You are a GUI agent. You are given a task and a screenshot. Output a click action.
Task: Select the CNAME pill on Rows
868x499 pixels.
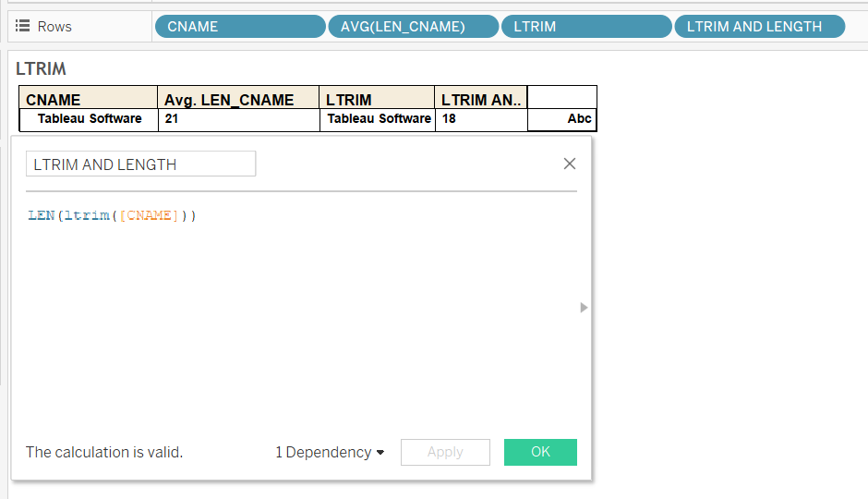coord(240,27)
